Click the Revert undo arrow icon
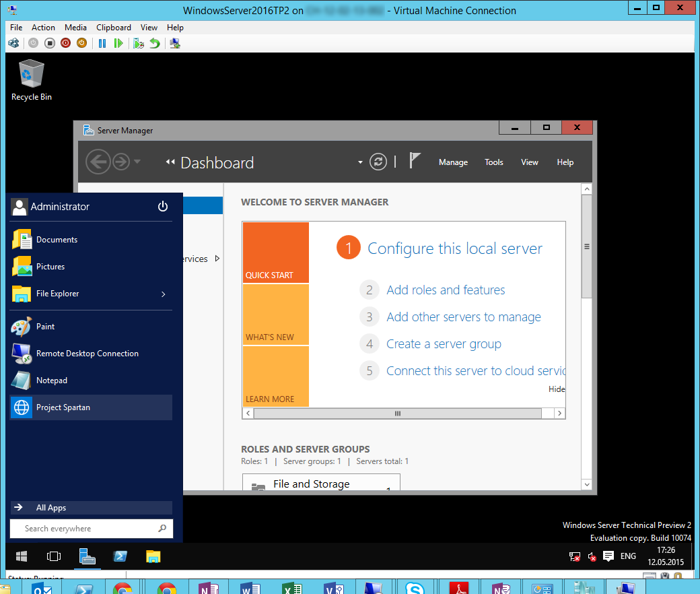Image resolution: width=700 pixels, height=594 pixels. pos(155,43)
